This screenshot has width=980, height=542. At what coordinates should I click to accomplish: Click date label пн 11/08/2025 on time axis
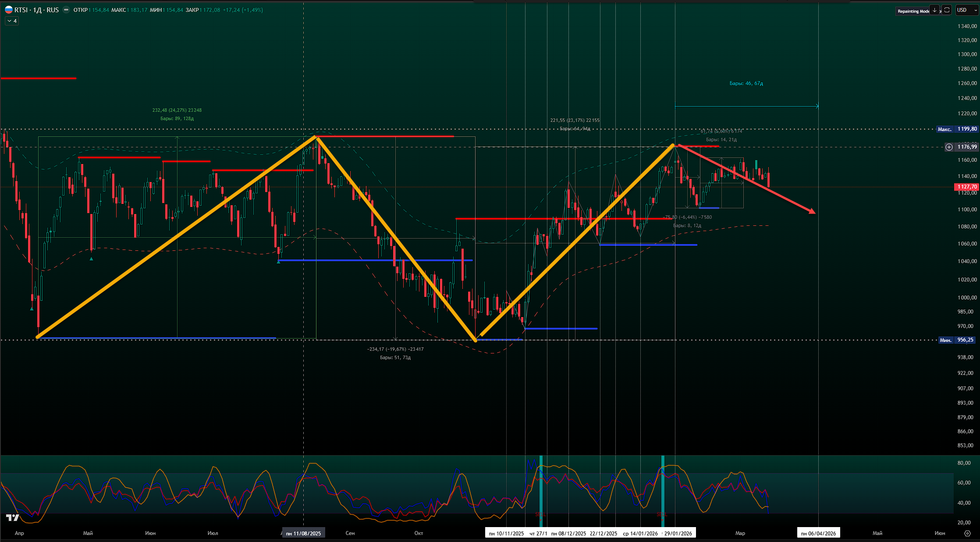tap(303, 533)
